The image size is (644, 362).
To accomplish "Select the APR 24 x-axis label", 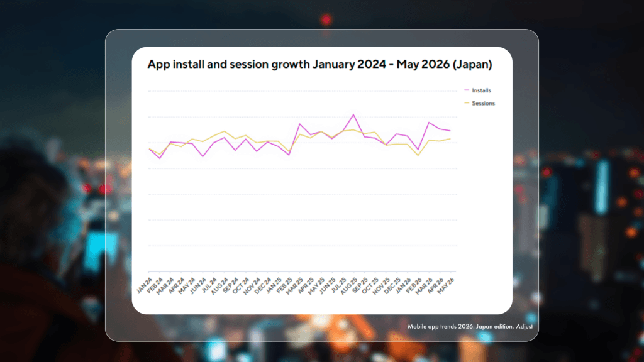I will coord(177,285).
